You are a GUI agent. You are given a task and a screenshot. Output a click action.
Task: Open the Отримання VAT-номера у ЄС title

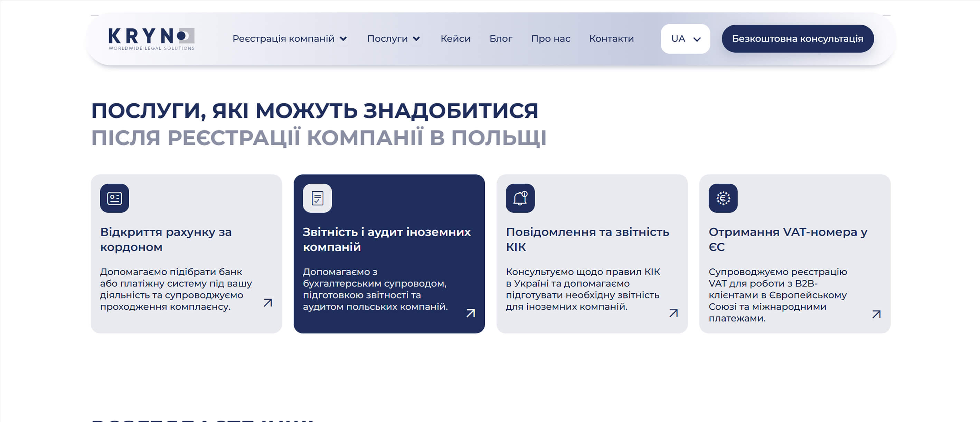(x=788, y=239)
